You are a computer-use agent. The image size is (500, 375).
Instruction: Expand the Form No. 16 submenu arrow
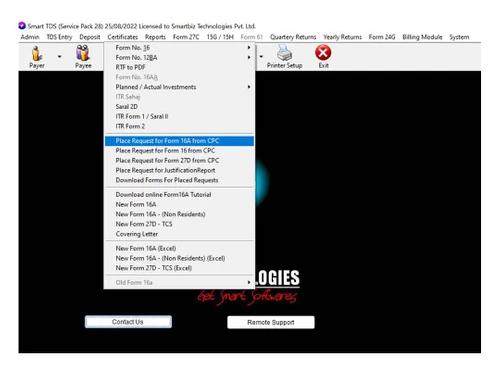[249, 48]
